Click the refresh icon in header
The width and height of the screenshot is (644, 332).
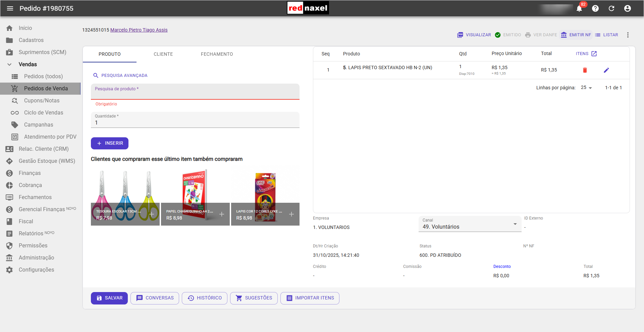click(611, 8)
